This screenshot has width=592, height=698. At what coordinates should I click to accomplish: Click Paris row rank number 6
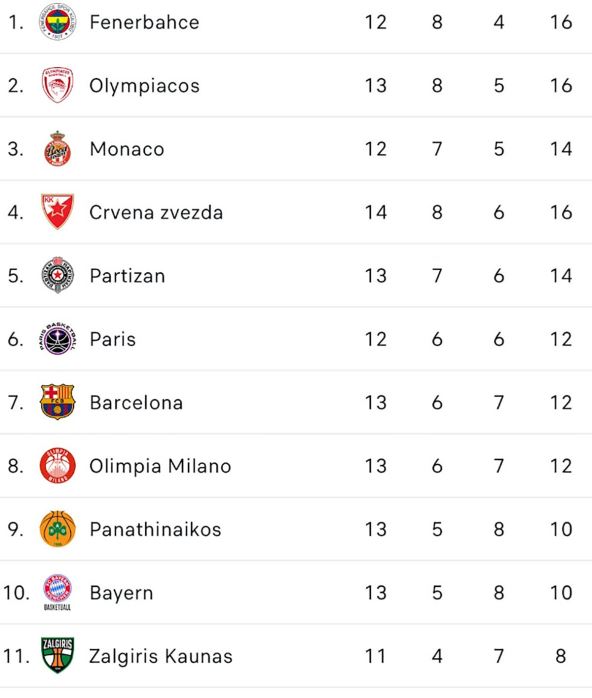(x=15, y=339)
